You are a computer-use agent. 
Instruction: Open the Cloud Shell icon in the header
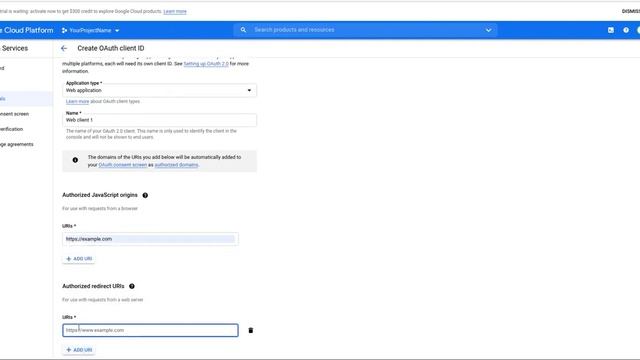pyautogui.click(x=611, y=30)
